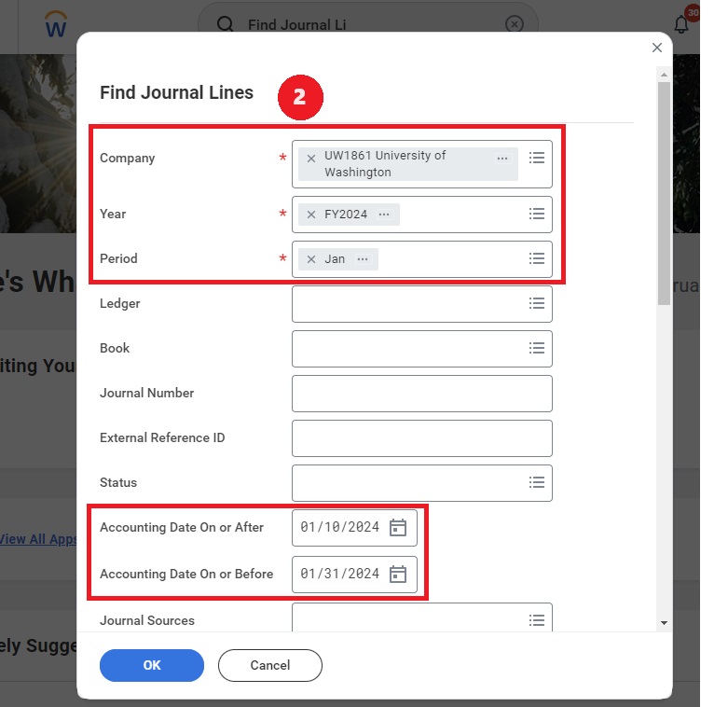Click the scrollbar down arrow in dialog
Image resolution: width=728 pixels, height=707 pixels.
[664, 623]
